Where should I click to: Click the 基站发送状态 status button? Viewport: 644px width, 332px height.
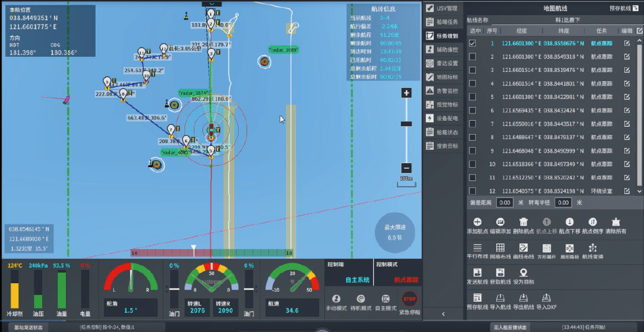pos(28,328)
